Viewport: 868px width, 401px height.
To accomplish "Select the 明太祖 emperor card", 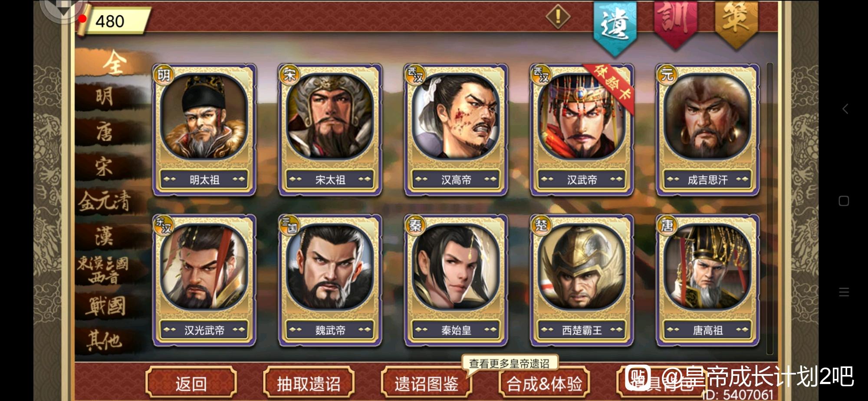I will click(204, 129).
